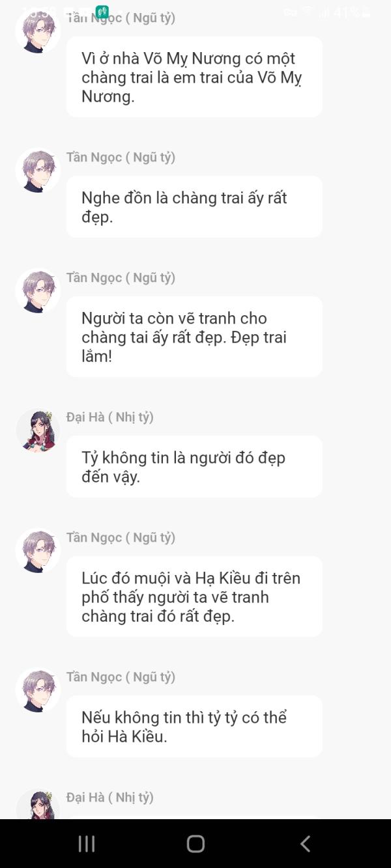Tap Tần Ngọc's avatar beside 'Nếu không tin' message
The width and height of the screenshot is (391, 868).
[38, 691]
